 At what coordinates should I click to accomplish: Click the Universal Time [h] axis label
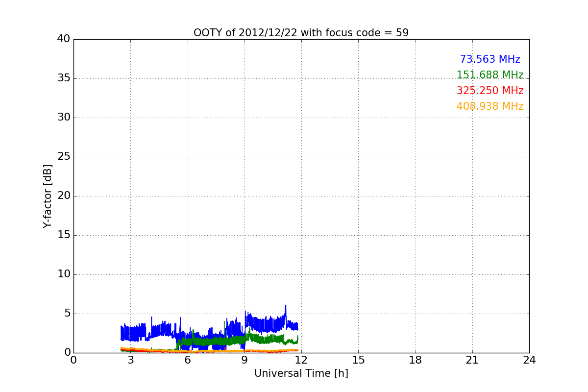[x=301, y=373]
